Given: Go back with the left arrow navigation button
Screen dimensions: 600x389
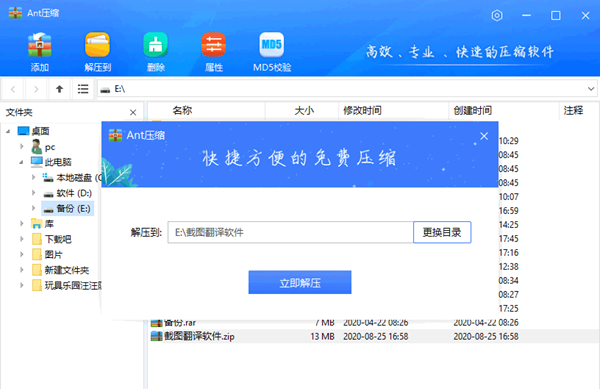Looking at the screenshot, I should 13,89.
